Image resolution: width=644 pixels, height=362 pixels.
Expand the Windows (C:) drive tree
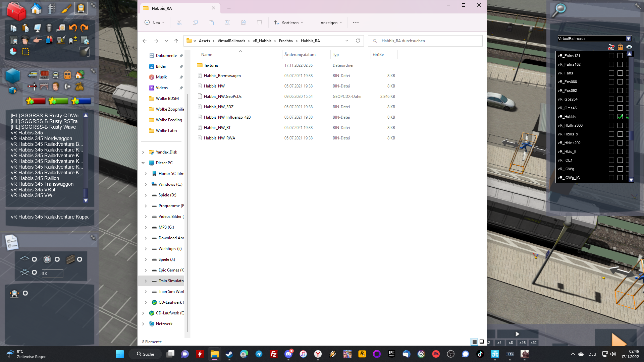click(x=146, y=184)
